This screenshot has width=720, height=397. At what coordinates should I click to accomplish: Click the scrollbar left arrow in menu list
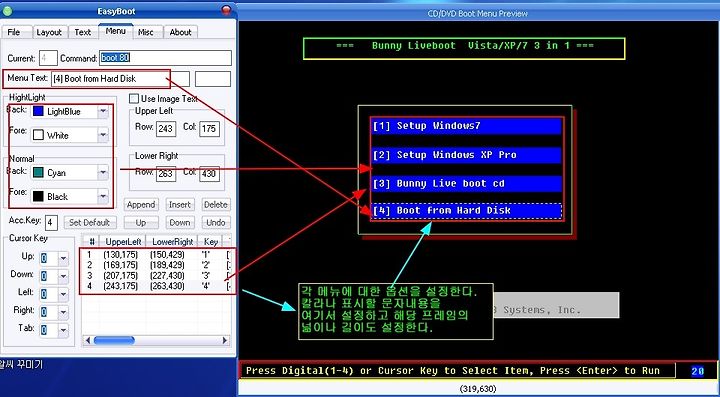click(87, 341)
